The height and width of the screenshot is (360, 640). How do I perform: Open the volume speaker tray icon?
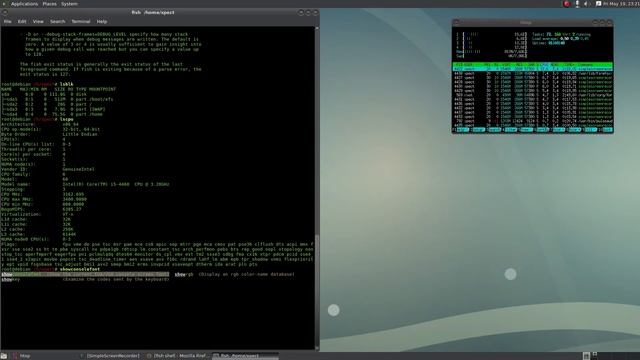click(x=586, y=4)
